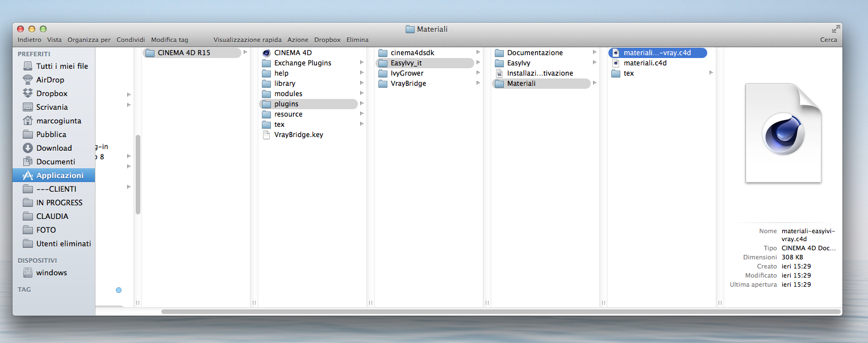
Task: Select the materiali...-vray.c4d file
Action: (x=658, y=52)
